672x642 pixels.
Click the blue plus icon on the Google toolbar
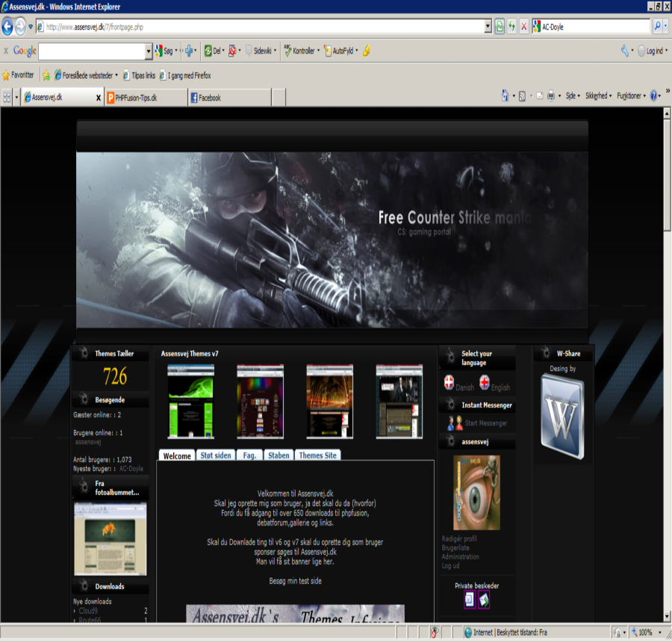[189, 51]
